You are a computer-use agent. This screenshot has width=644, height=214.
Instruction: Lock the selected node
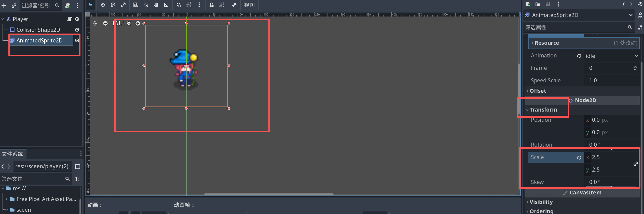[x=211, y=5]
